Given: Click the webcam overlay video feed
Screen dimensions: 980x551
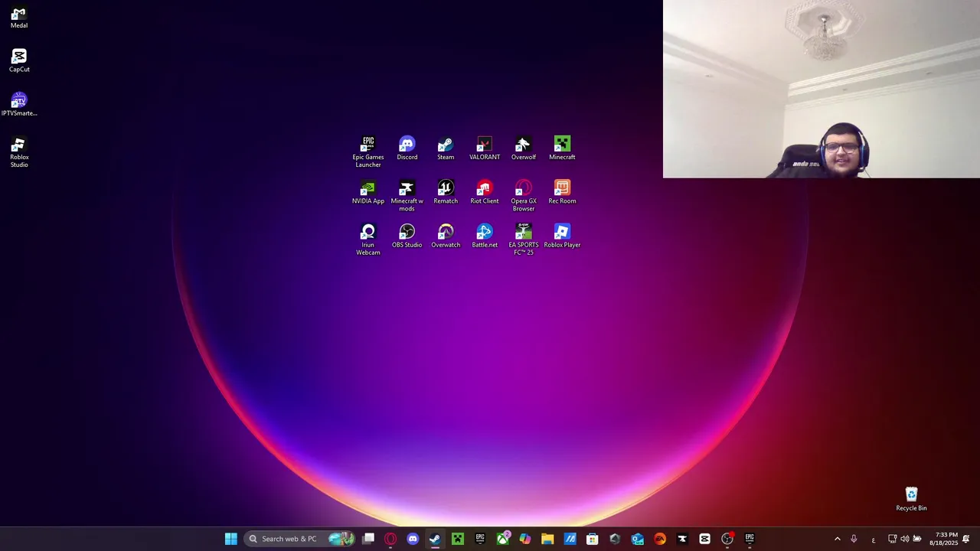Looking at the screenshot, I should pyautogui.click(x=822, y=89).
